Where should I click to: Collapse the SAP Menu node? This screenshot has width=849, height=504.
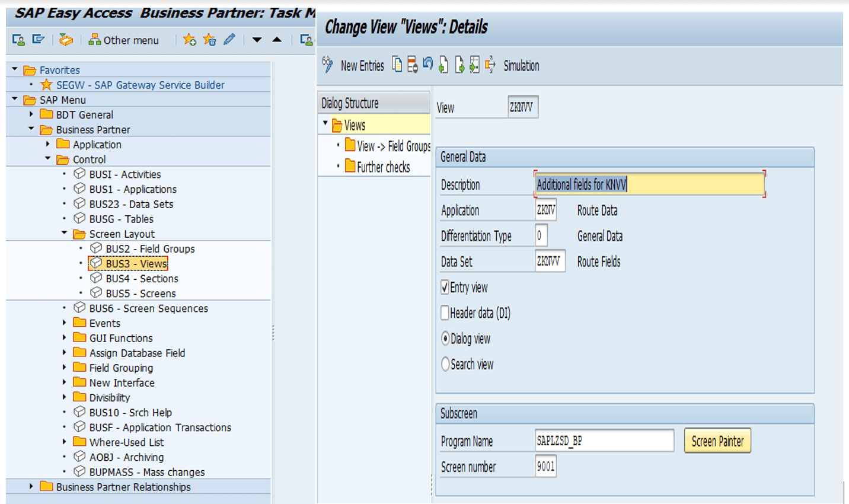[x=15, y=99]
